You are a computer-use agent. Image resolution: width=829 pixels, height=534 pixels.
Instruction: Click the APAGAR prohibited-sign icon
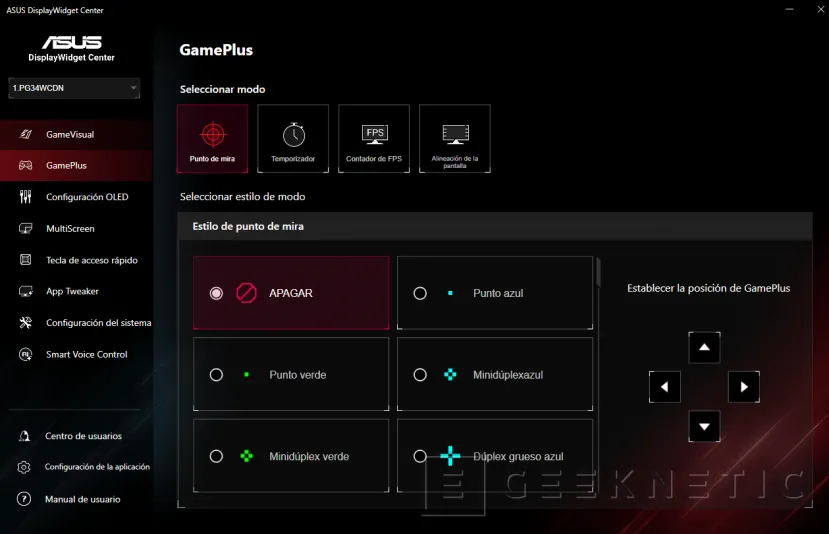click(x=246, y=293)
